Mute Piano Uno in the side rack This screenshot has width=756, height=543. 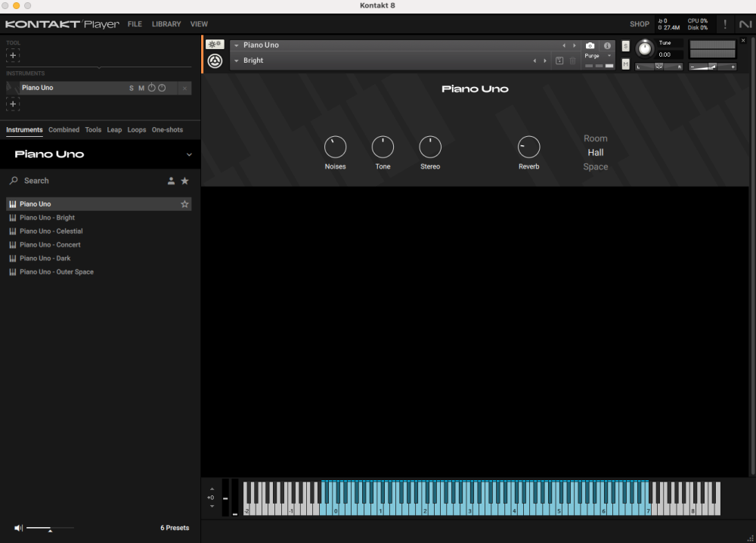click(x=141, y=88)
